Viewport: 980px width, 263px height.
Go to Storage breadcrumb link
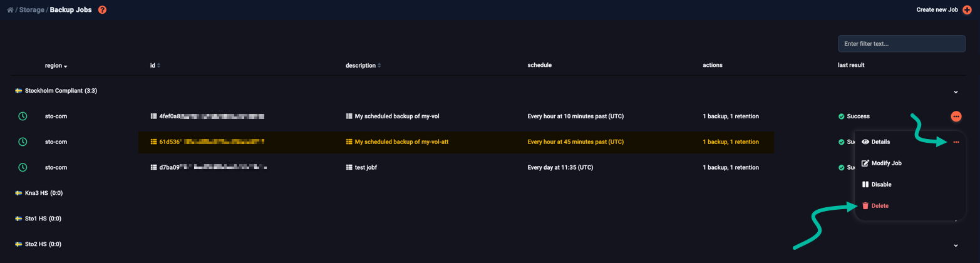(31, 10)
